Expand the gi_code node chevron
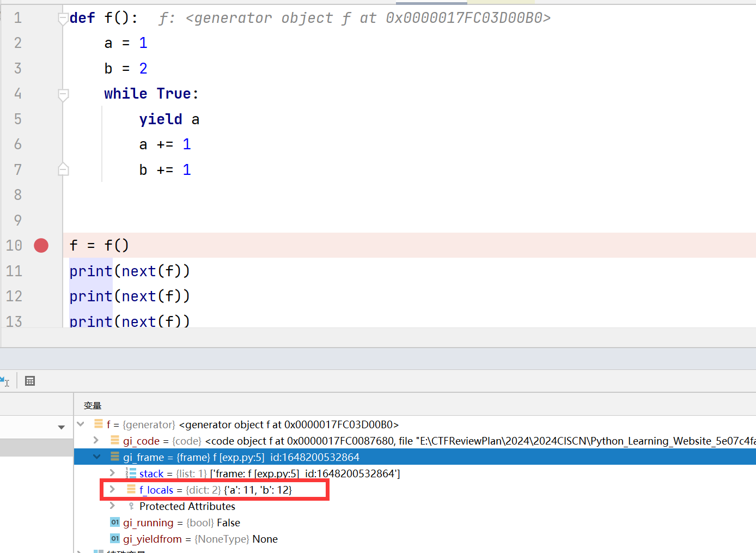The width and height of the screenshot is (756, 553). 96,440
